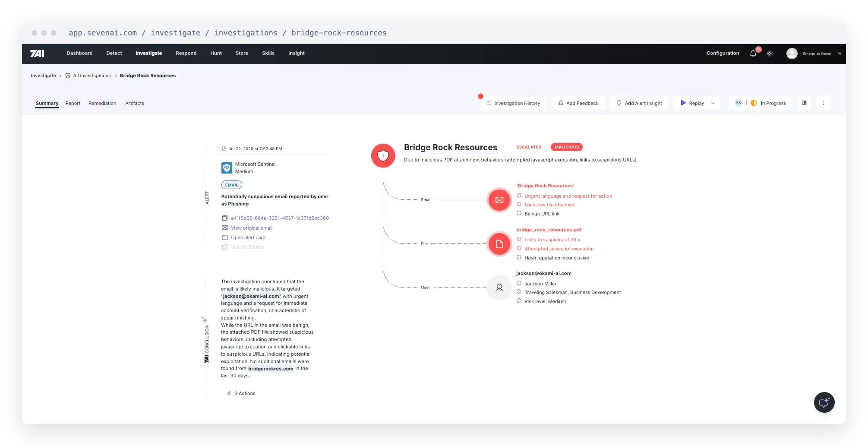This screenshot has width=868, height=446.
Task: Switch to the Artifacts tab
Action: coord(135,103)
